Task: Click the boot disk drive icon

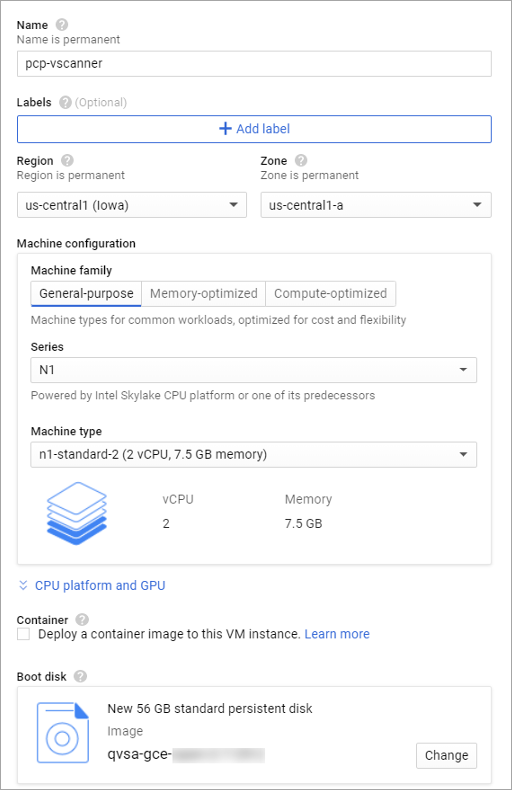Action: (x=63, y=733)
